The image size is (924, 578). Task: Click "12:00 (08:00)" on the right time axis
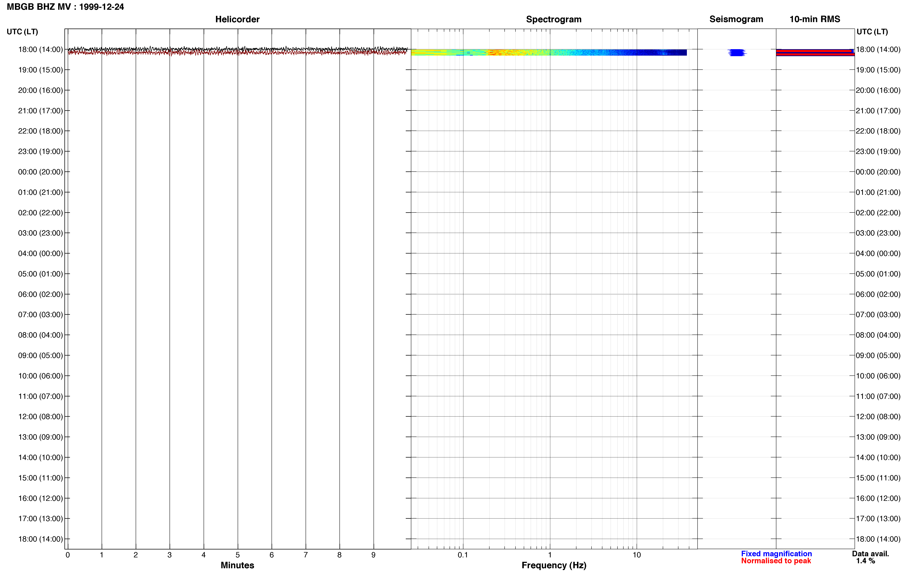tap(878, 417)
